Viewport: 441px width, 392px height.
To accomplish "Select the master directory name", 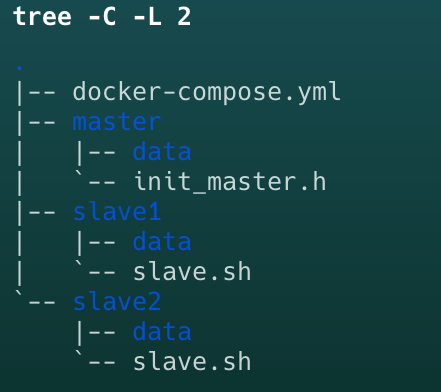I will click(x=117, y=122).
